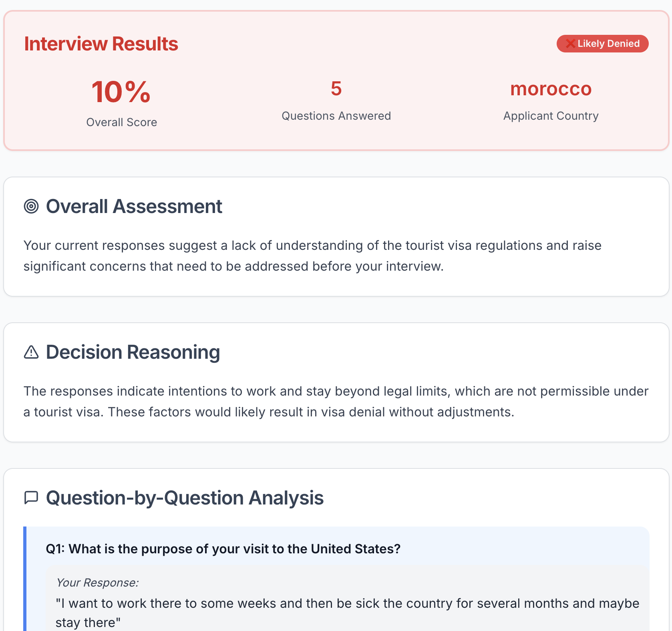Click the speech bubble icon near Question-by-Question Analysis

point(31,498)
